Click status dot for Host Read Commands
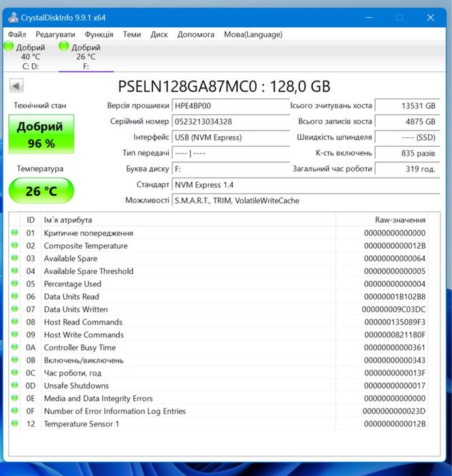This screenshot has height=476, width=452. point(14,322)
